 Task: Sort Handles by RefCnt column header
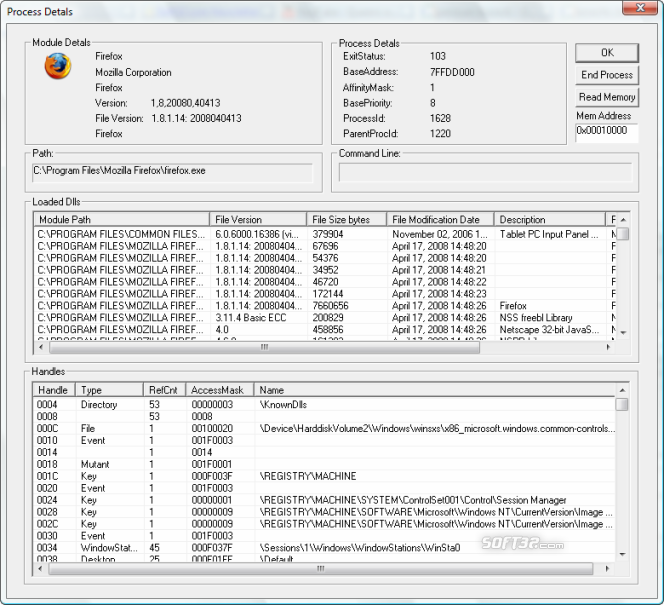164,390
